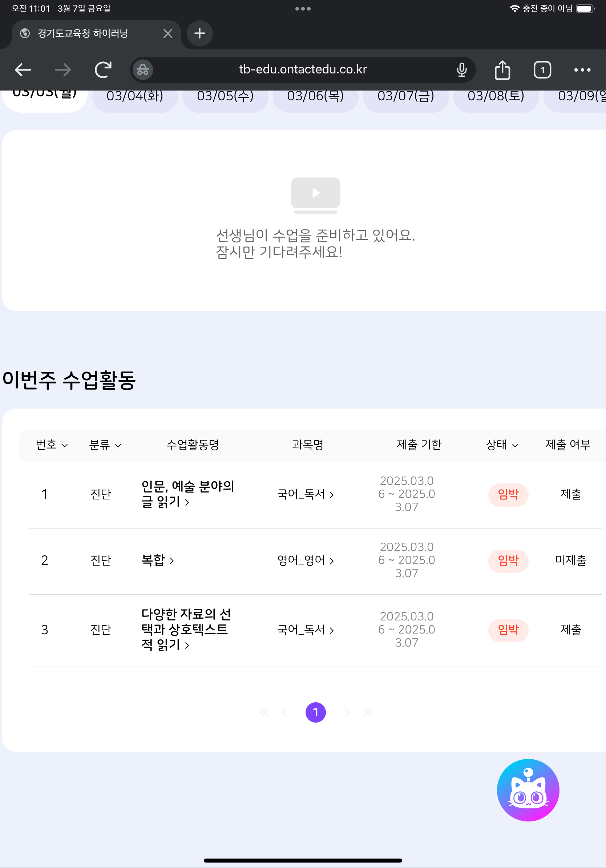The height and width of the screenshot is (868, 606).
Task: Open the 영어_영어 subject link
Action: click(305, 560)
